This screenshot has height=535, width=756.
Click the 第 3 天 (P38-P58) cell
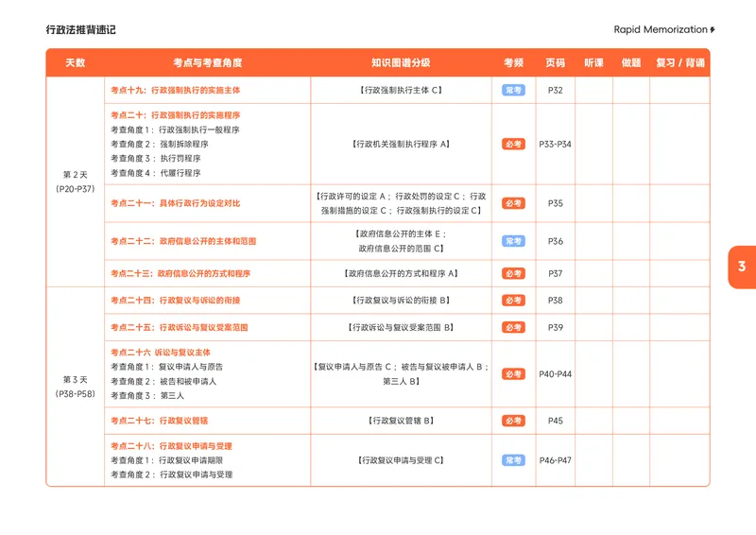point(76,387)
